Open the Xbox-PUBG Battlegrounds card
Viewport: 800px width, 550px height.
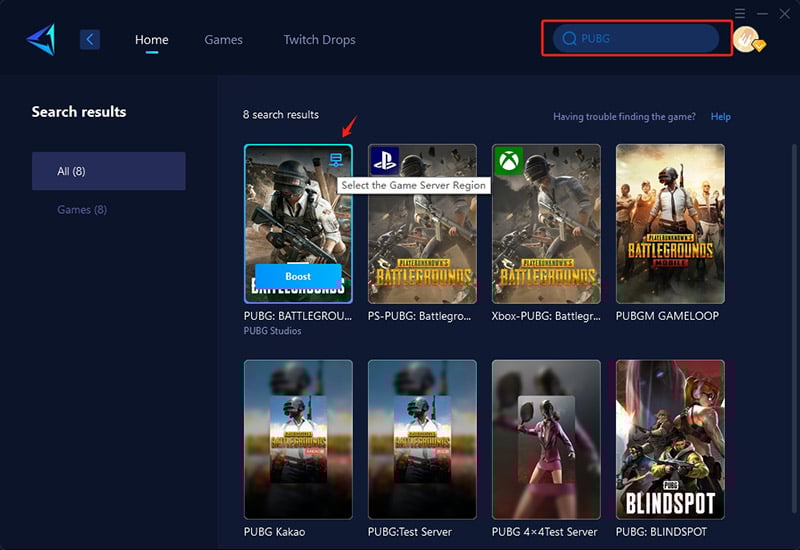click(x=546, y=224)
